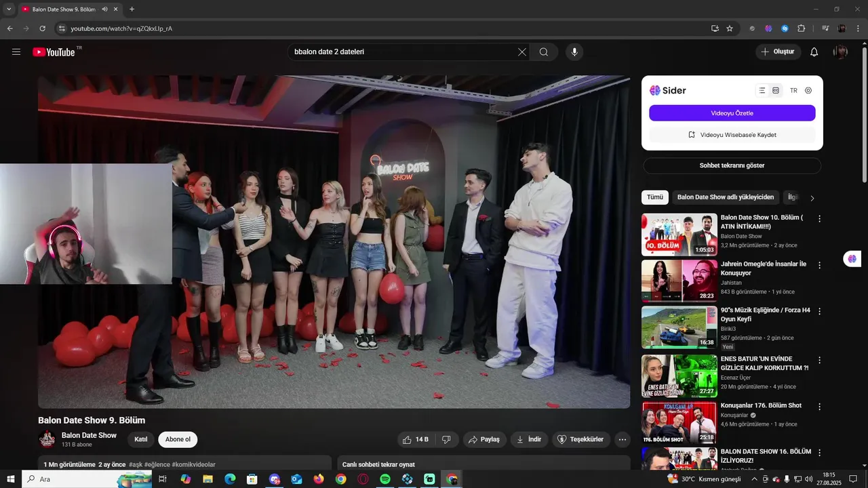This screenshot has height=488, width=868.
Task: Open Balon Date Show 10. Bölüm thumbnail
Action: tap(679, 235)
